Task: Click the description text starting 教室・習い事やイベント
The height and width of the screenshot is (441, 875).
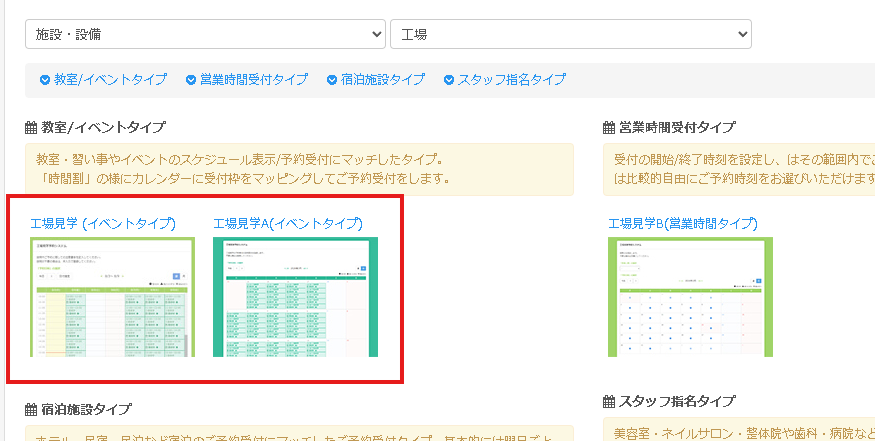Action: point(243,170)
